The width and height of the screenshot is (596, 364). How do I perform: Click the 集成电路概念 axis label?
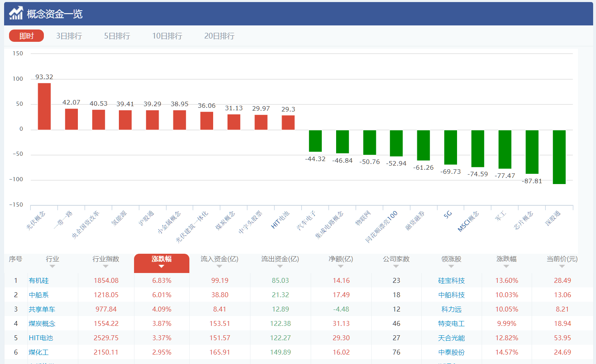click(x=330, y=225)
